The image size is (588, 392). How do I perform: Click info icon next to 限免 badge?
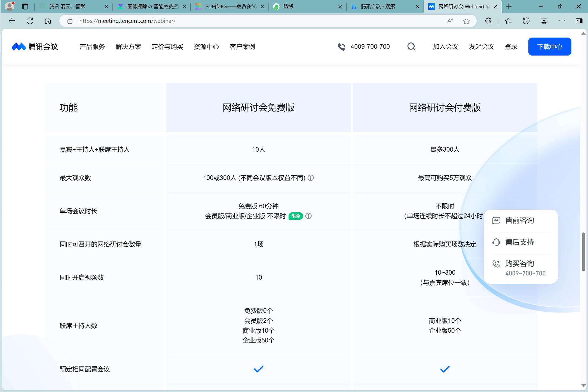[308, 216]
